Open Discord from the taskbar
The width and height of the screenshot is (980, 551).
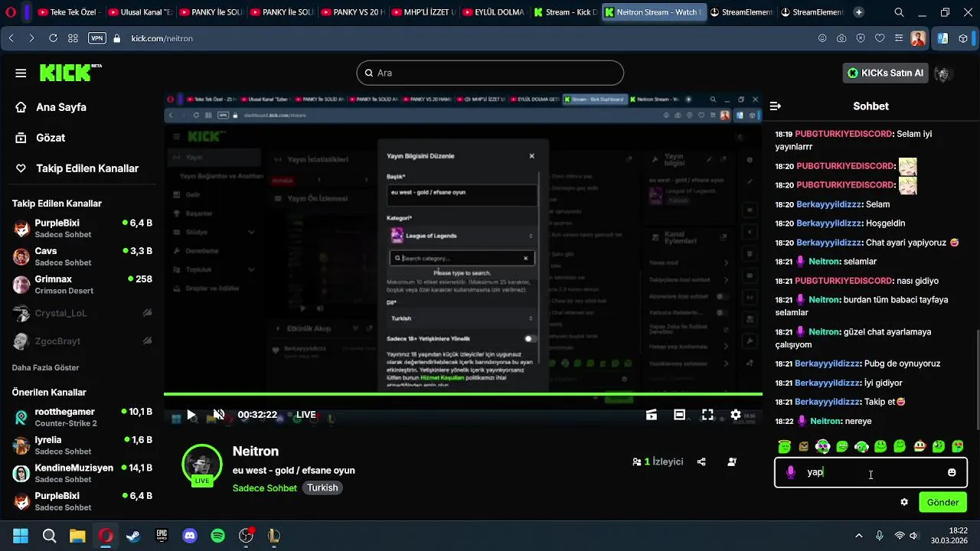pos(190,536)
